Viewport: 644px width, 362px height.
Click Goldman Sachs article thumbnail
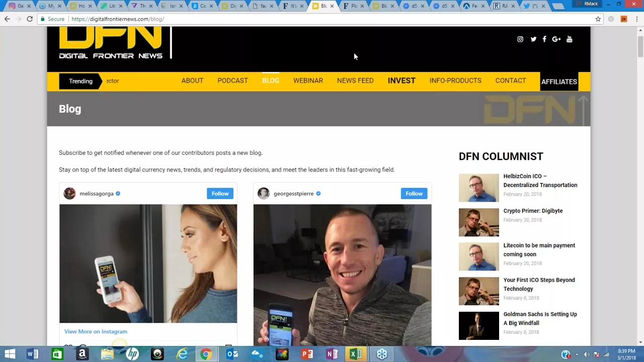point(479,326)
